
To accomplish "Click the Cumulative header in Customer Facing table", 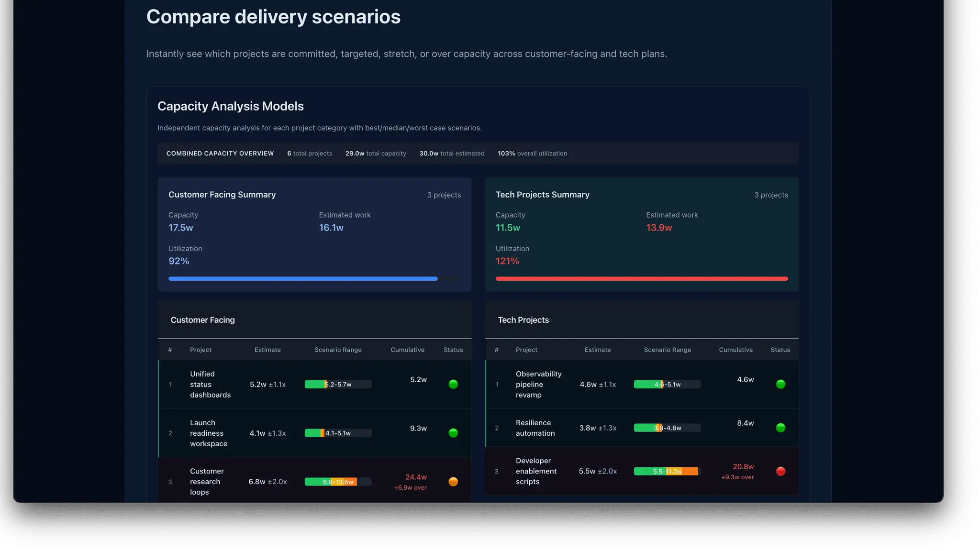I will (407, 350).
